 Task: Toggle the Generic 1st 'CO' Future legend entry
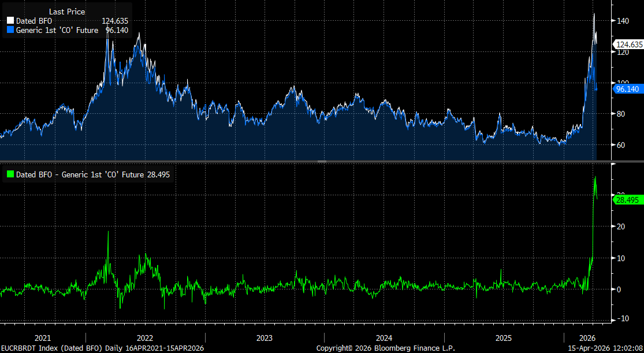57,30
